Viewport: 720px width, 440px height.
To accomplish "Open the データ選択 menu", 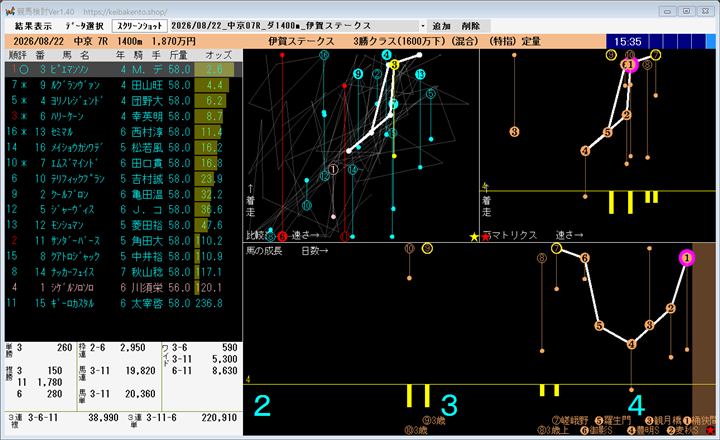I will pyautogui.click(x=84, y=26).
